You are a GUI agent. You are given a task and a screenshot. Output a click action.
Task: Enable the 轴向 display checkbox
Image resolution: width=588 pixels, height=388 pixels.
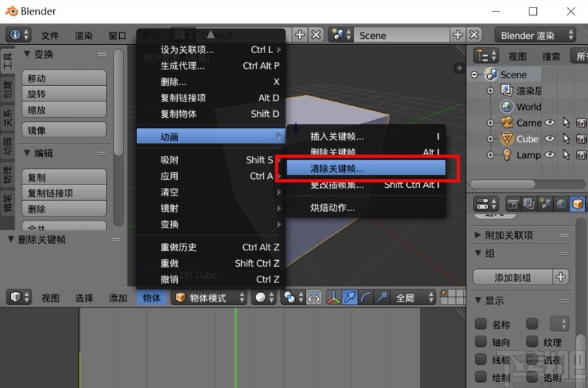coord(480,341)
